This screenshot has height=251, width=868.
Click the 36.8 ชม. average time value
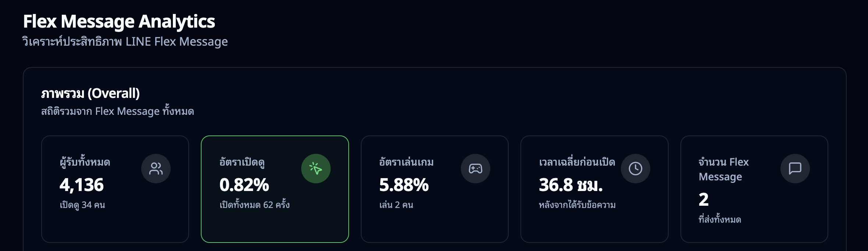[x=570, y=185]
